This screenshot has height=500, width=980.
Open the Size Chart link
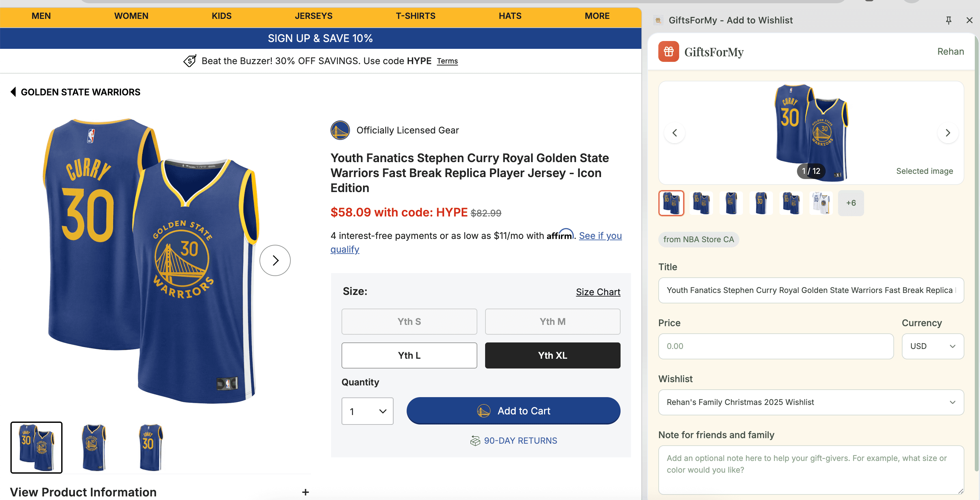pyautogui.click(x=598, y=292)
